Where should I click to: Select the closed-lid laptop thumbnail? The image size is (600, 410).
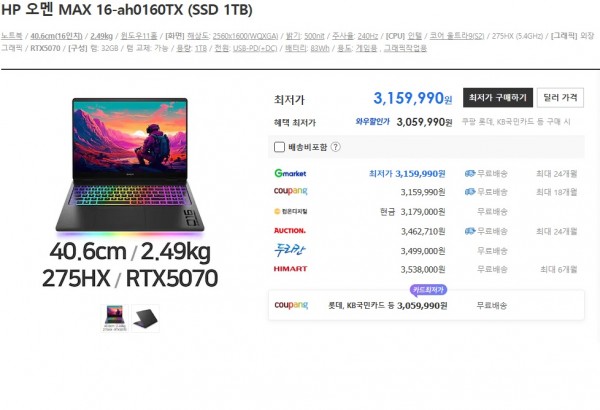(x=145, y=318)
